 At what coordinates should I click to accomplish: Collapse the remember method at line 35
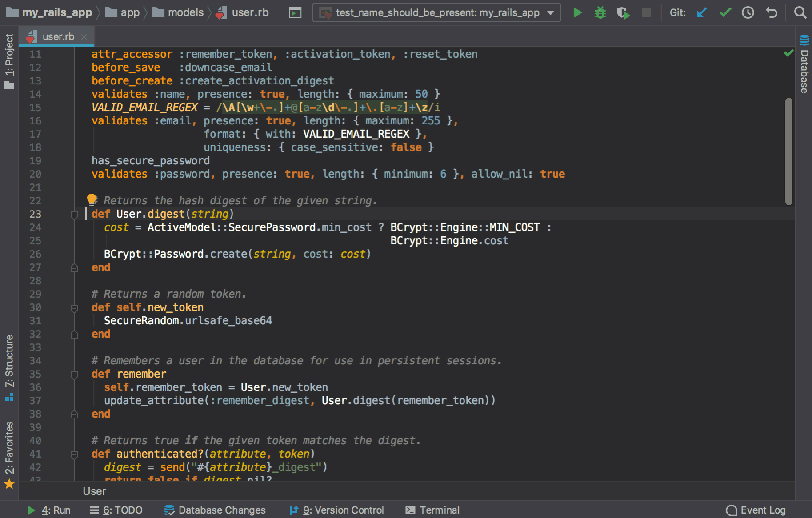coord(74,375)
